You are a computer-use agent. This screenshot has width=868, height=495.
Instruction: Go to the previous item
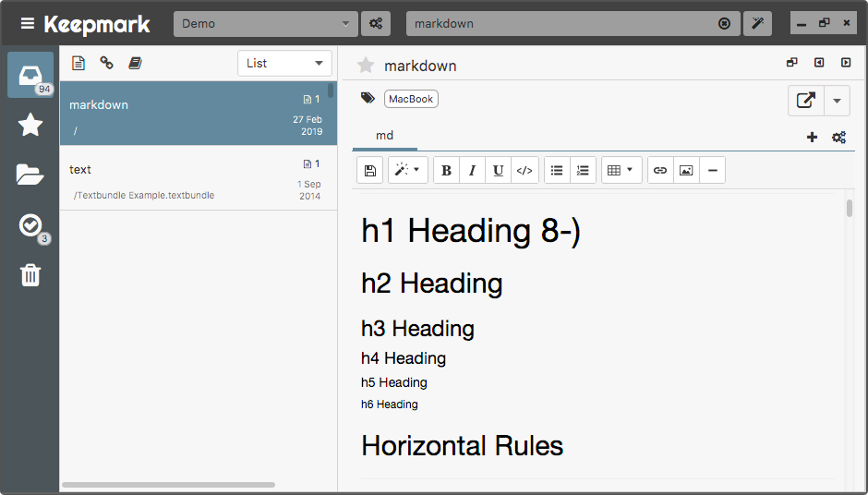tap(819, 63)
